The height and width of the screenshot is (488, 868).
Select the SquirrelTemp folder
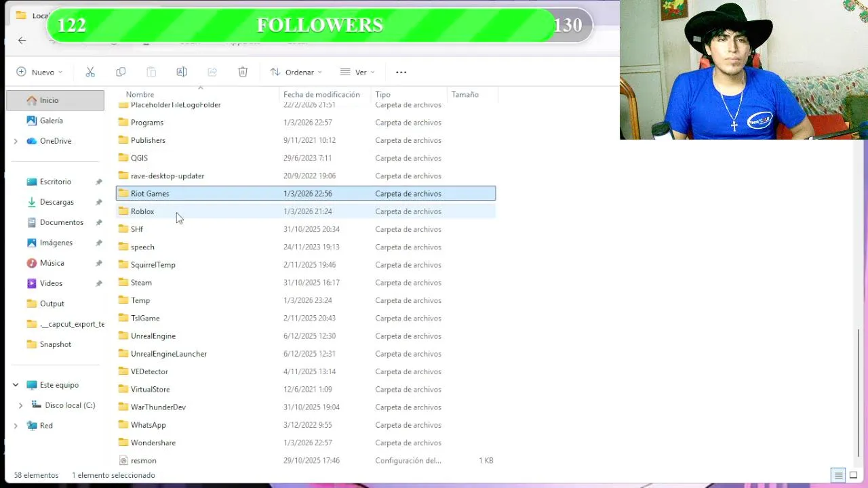point(306,265)
